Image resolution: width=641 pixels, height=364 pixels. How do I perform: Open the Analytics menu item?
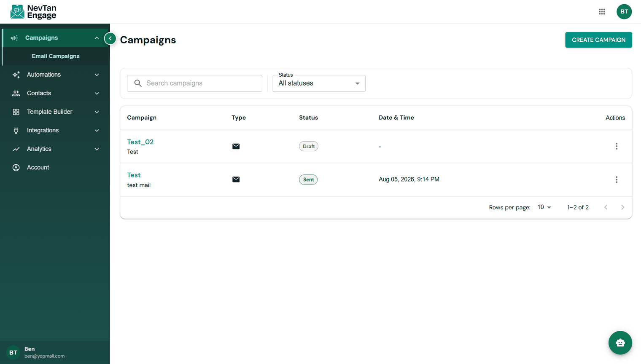coord(55,149)
